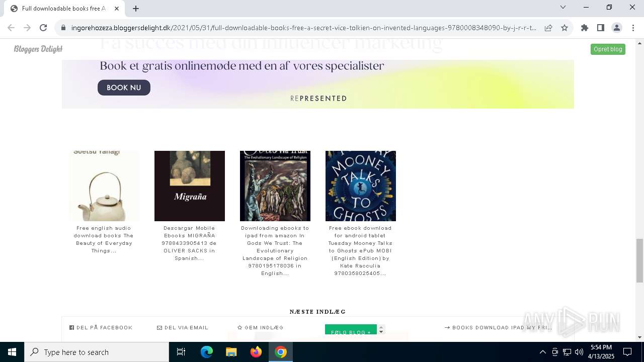
Task: Open the Chrome profile avatar
Action: (x=617, y=28)
